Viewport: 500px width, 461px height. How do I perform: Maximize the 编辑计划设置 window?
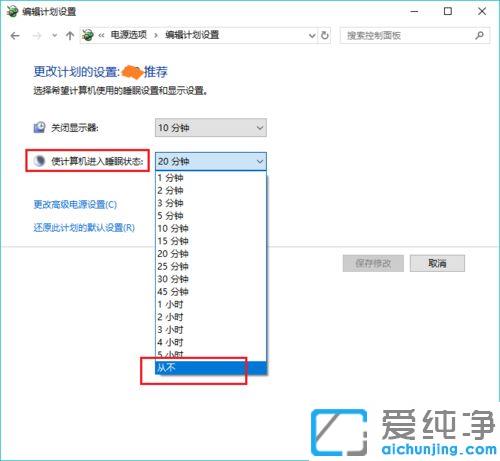[448, 11]
